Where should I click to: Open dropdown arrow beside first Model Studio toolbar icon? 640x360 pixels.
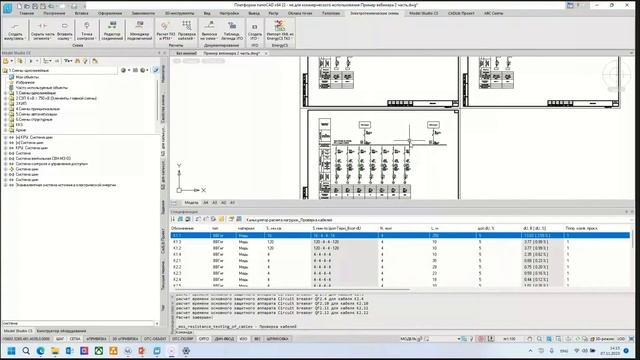[11, 61]
